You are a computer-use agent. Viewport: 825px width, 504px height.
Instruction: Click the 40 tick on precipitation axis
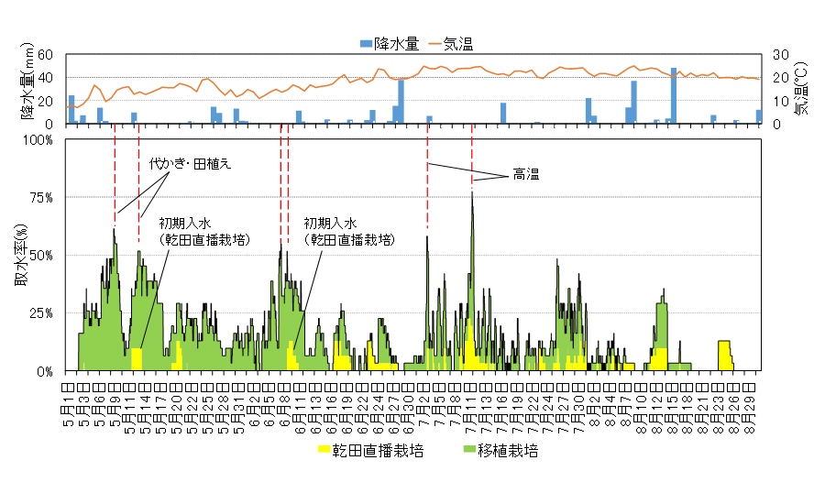click(45, 78)
